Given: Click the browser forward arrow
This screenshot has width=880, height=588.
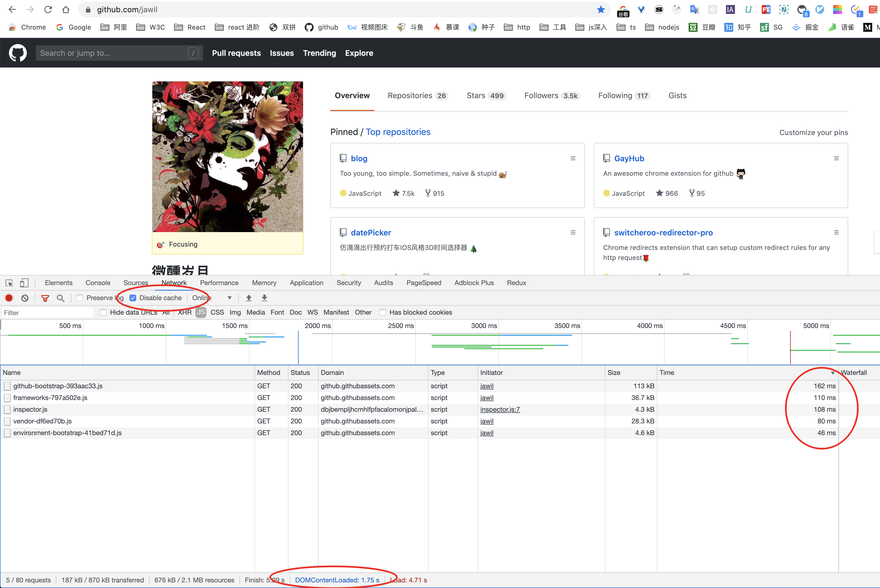Looking at the screenshot, I should pos(30,10).
